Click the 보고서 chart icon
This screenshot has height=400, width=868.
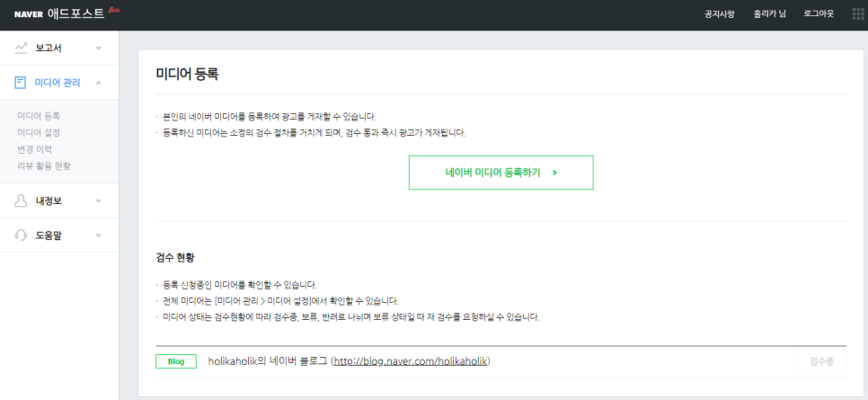click(21, 49)
